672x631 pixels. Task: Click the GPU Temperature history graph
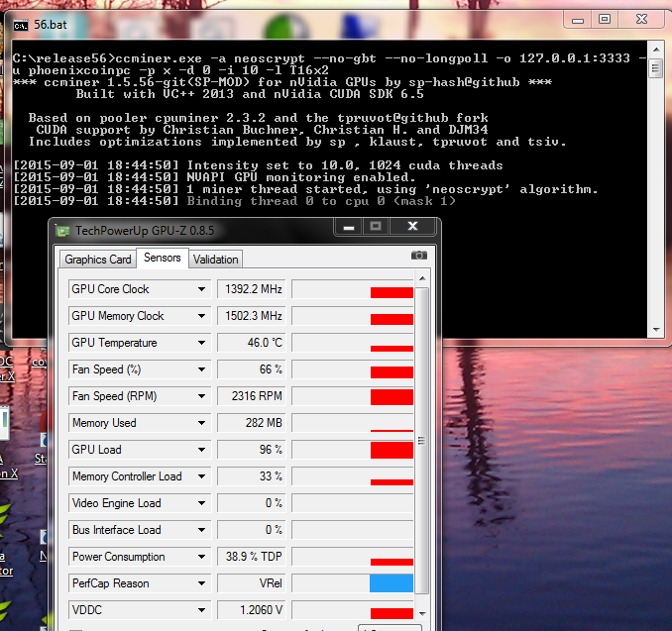(x=353, y=343)
